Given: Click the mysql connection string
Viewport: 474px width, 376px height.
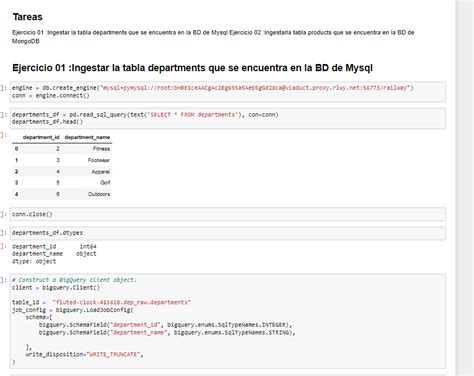Looking at the screenshot, I should (255, 88).
